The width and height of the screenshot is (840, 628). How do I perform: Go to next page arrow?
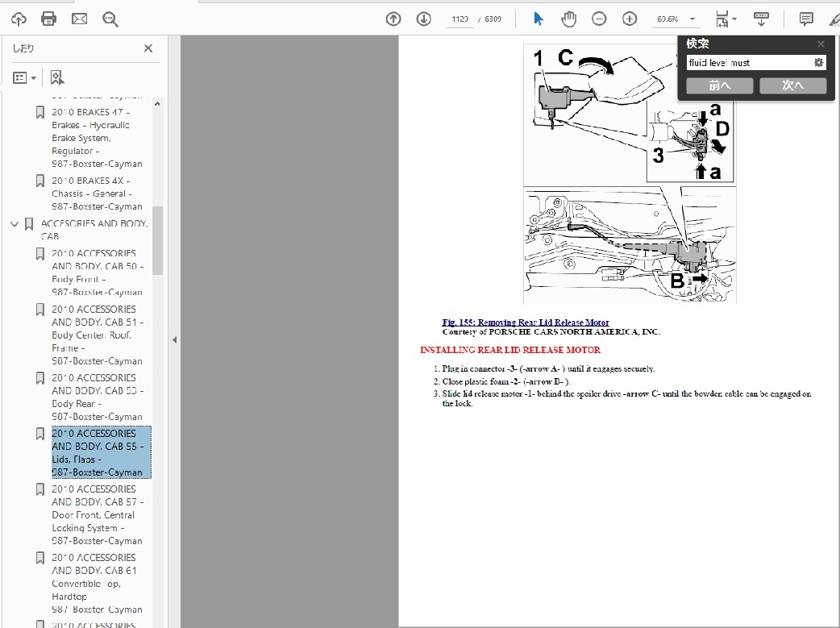tap(424, 19)
